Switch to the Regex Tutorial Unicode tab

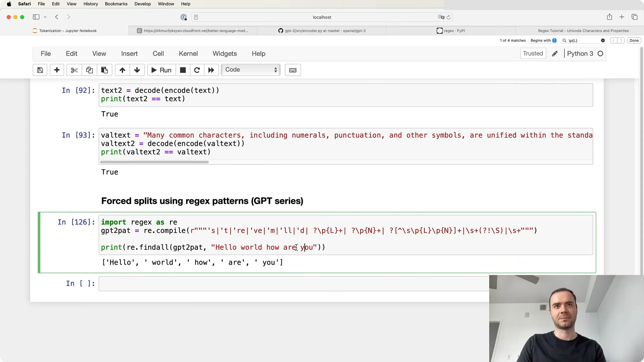point(580,31)
